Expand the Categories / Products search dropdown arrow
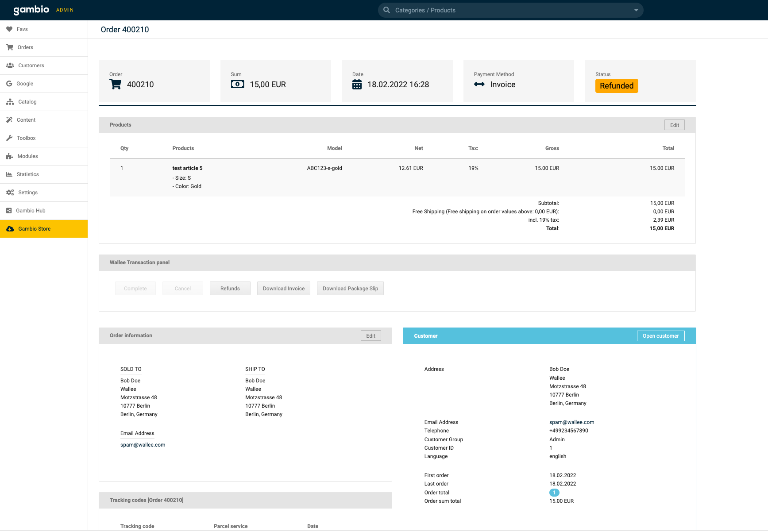This screenshot has width=768, height=532. pos(636,10)
